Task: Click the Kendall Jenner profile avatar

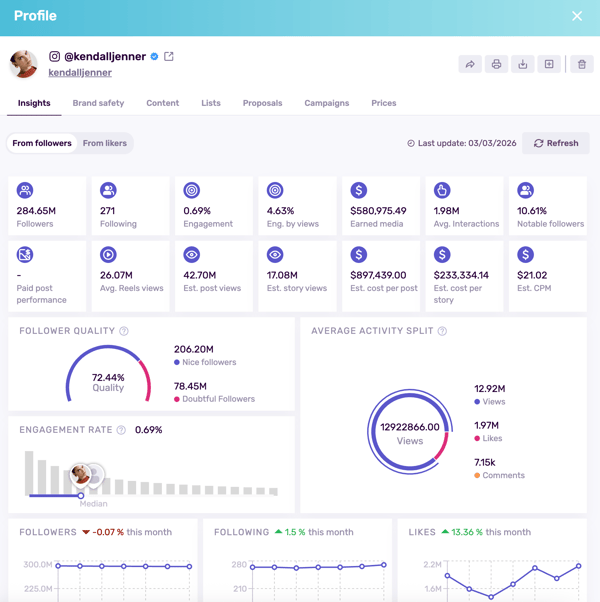Action: tap(24, 64)
